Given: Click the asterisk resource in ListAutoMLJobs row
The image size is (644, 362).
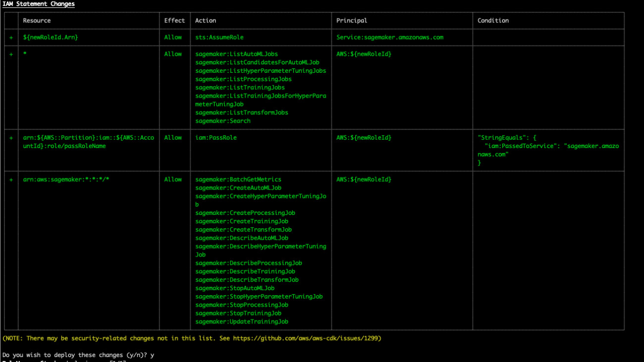Looking at the screenshot, I should 25,54.
